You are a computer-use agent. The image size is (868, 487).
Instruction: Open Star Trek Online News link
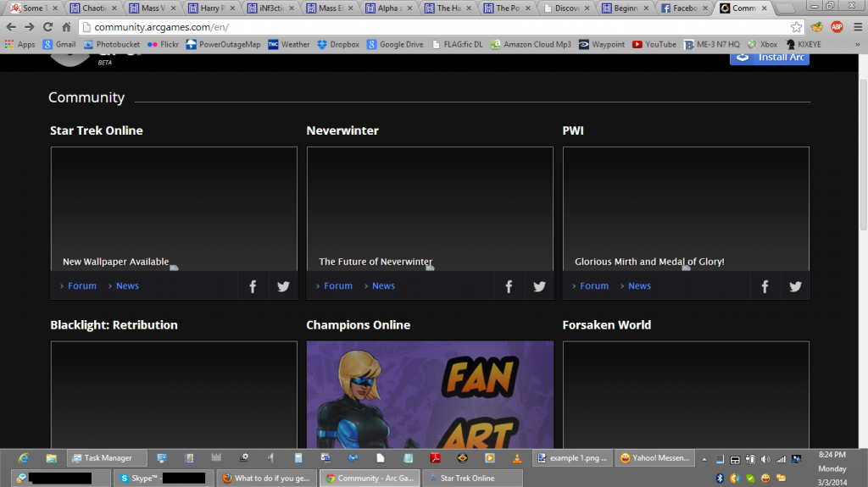(127, 285)
